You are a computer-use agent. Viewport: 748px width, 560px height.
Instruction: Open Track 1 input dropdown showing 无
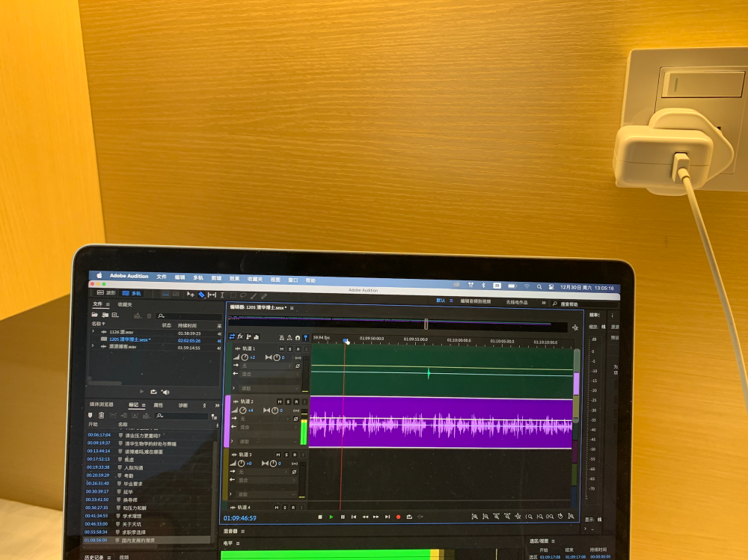tap(266, 366)
